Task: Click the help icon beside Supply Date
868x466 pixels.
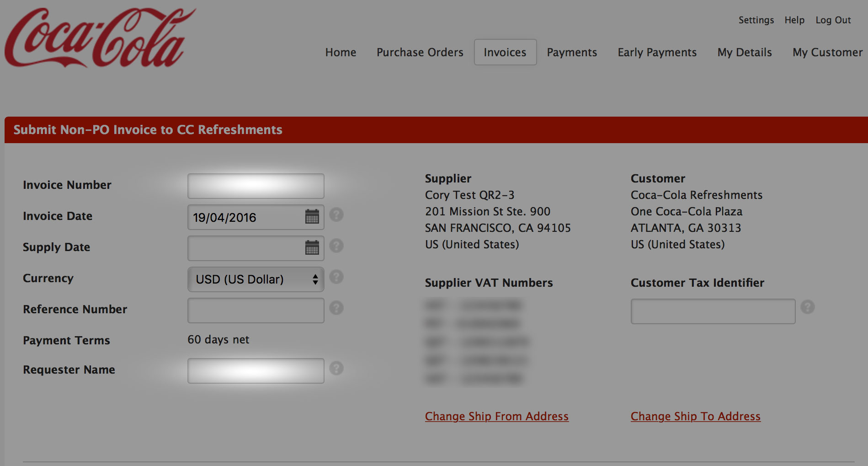Action: coord(336,246)
